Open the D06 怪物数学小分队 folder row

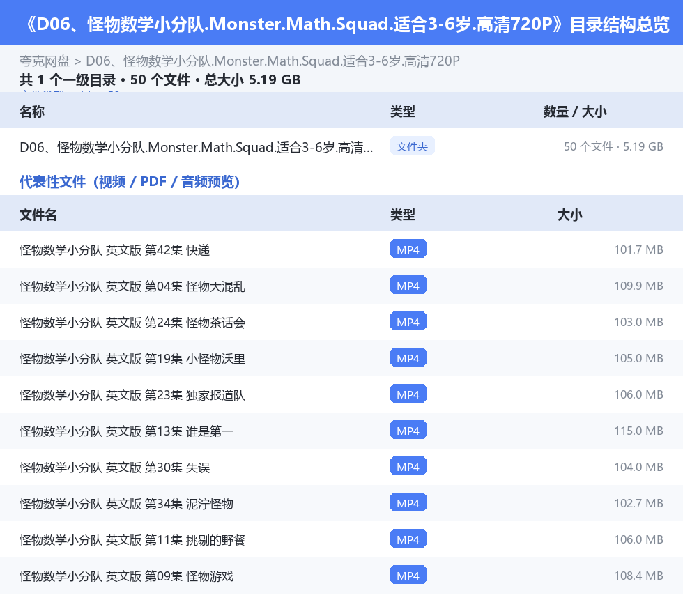pos(341,147)
